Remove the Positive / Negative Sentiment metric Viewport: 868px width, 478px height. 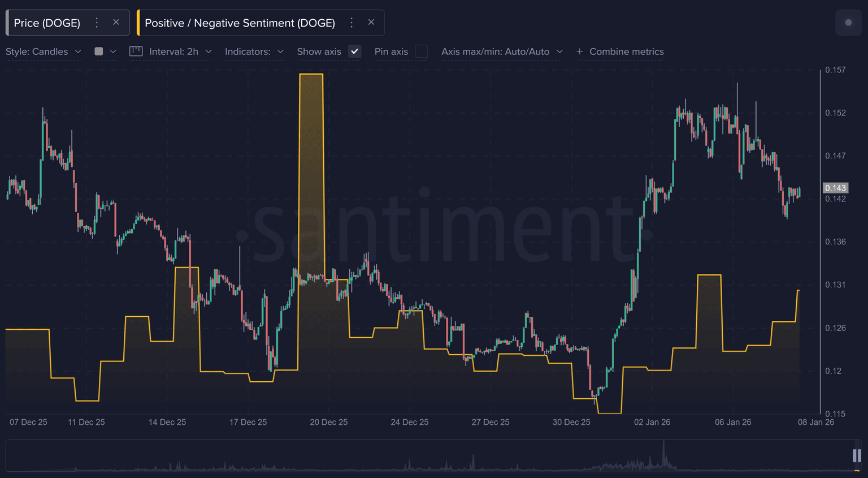[x=371, y=23]
